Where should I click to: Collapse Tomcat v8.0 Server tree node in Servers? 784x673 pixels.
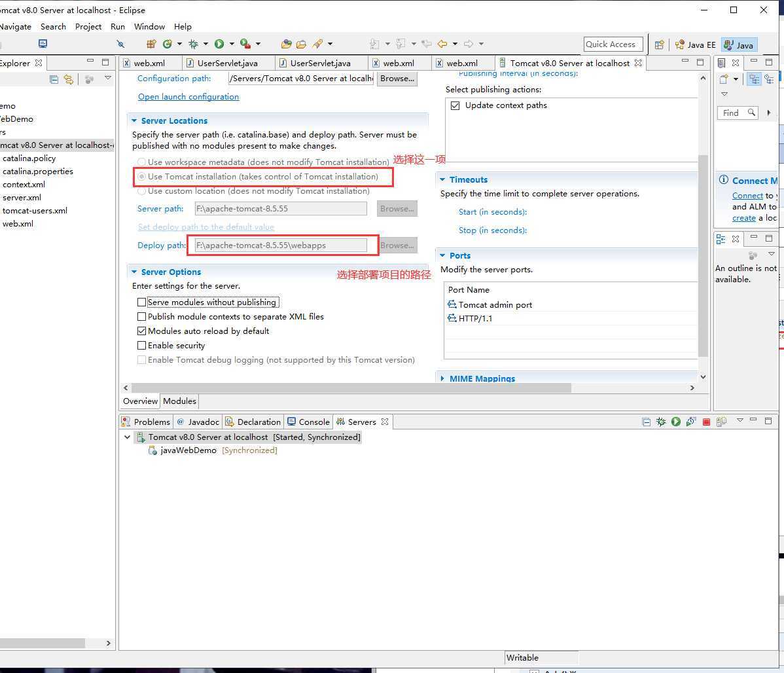(x=128, y=437)
